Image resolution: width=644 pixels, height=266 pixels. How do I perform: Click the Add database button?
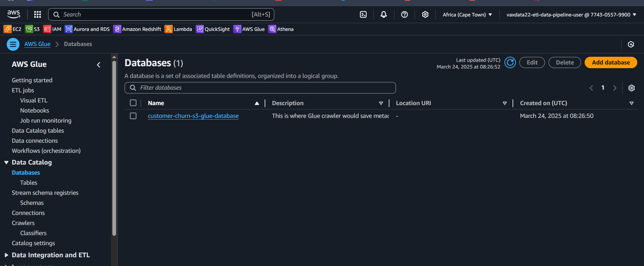click(611, 62)
